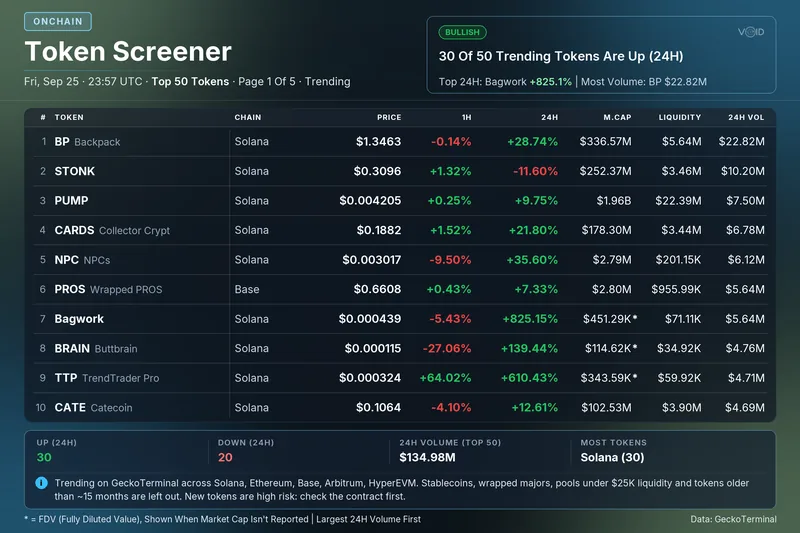Select the CHAIN column header
The width and height of the screenshot is (800, 533).
coord(247,117)
